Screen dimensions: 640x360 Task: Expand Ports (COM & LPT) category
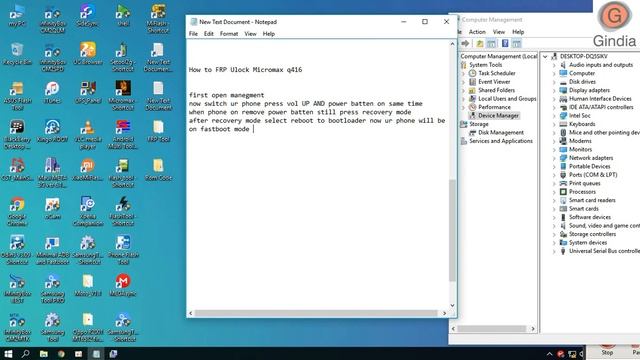(554, 175)
